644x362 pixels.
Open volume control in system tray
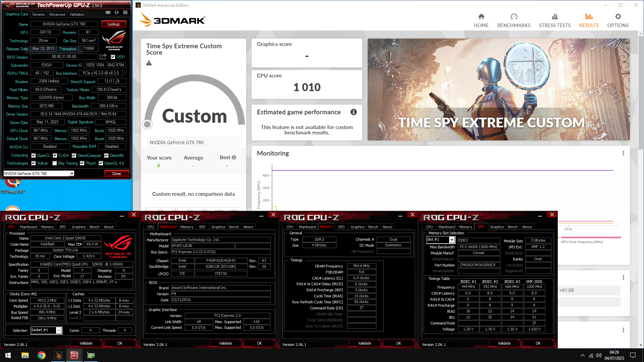pyautogui.click(x=599, y=355)
